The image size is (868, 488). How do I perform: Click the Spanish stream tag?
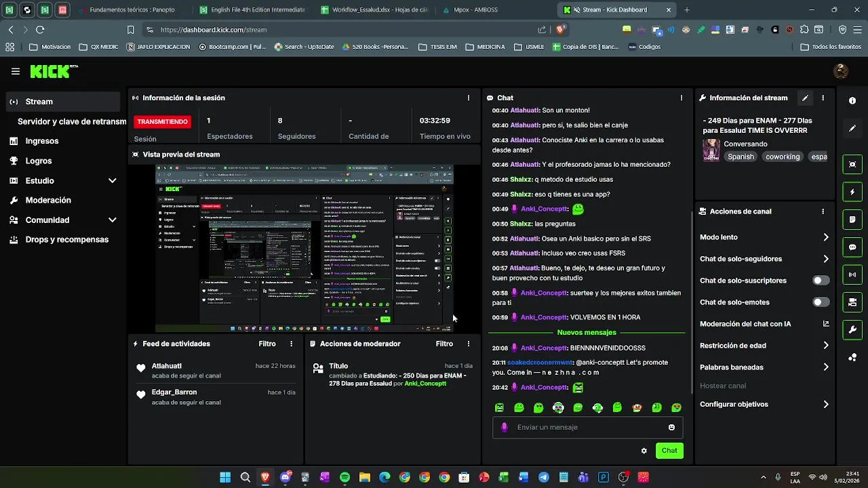point(741,157)
